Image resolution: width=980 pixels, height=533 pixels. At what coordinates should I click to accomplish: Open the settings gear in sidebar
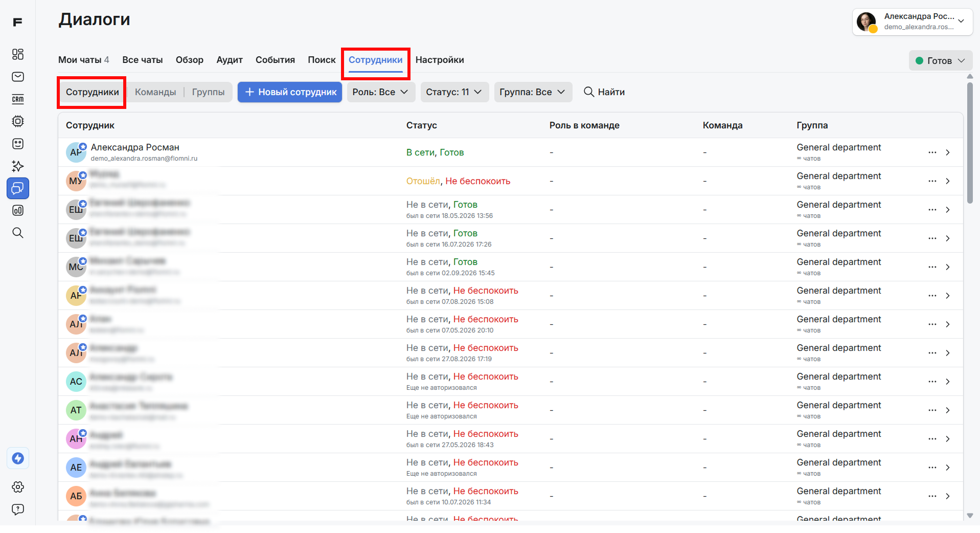click(x=18, y=487)
